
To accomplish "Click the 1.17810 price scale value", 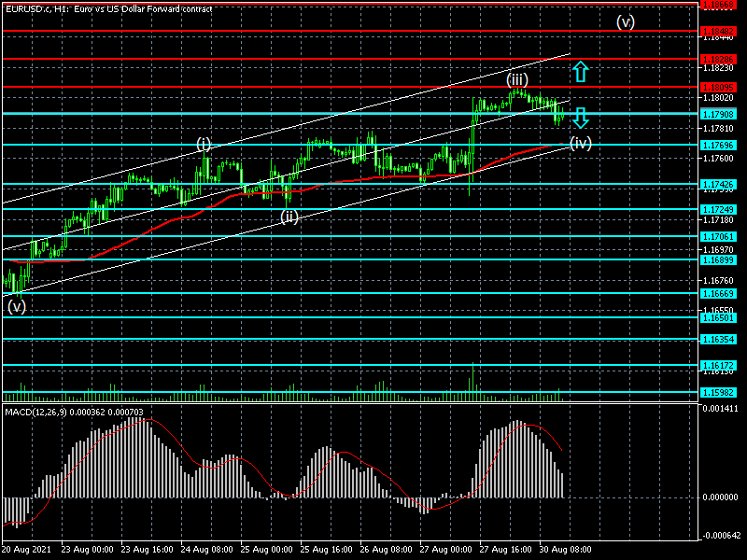I will tap(718, 129).
